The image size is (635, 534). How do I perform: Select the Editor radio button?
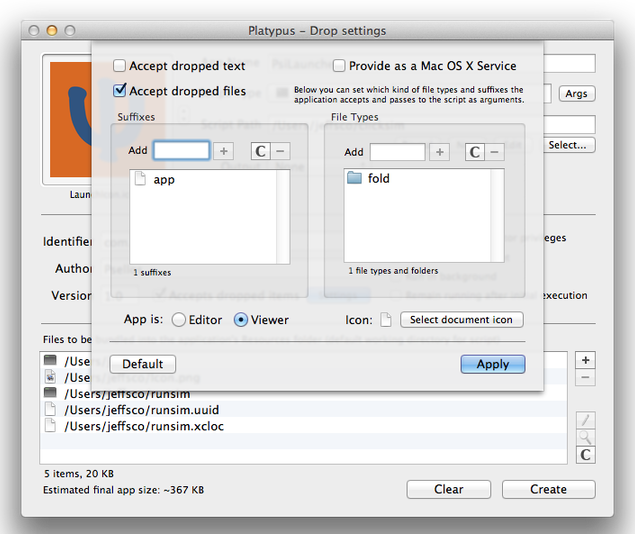pos(179,320)
